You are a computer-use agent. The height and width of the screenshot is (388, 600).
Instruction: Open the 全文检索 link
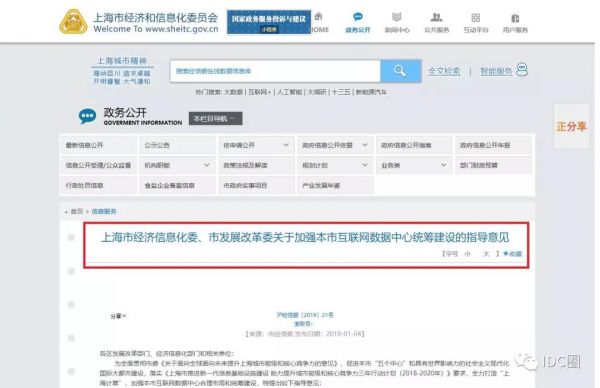tap(444, 71)
